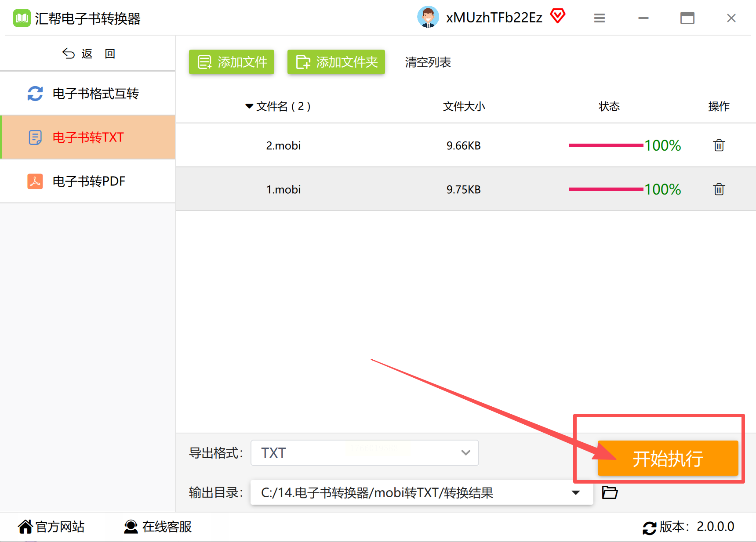Screen dimensions: 756x542
Task: Click the VIP diamond badge icon
Action: pos(558,16)
